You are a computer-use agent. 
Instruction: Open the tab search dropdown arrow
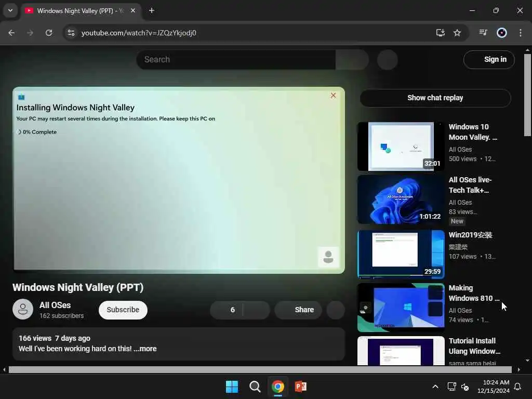tap(10, 10)
